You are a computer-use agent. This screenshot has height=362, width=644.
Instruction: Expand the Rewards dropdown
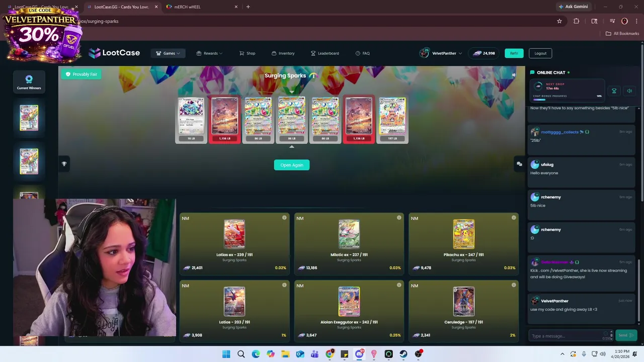pos(209,53)
